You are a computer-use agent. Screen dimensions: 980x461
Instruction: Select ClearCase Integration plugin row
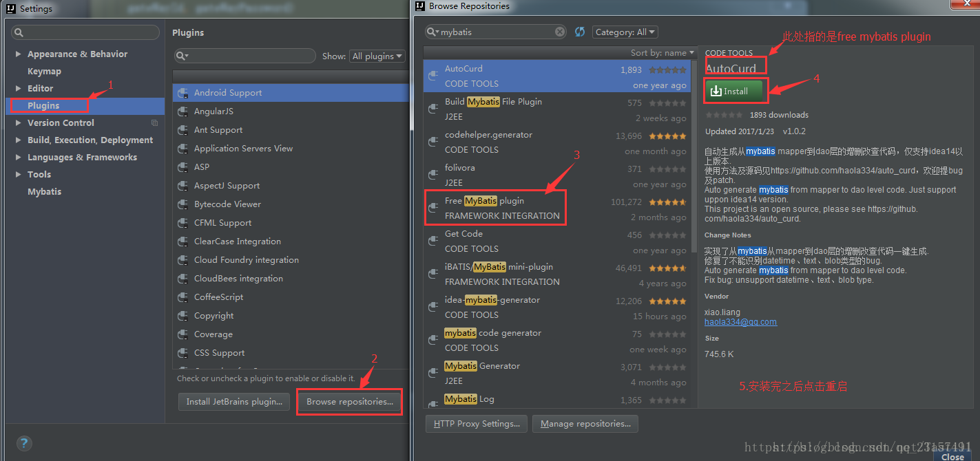pos(291,242)
